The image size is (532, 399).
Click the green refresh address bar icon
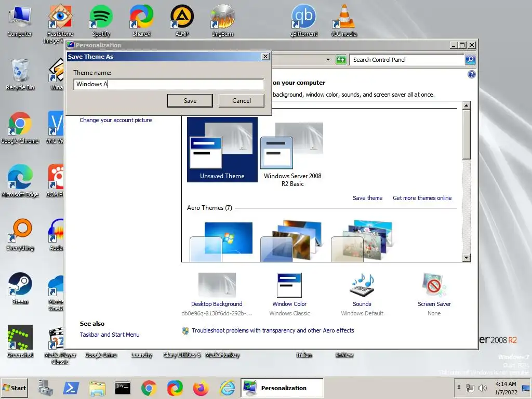click(341, 60)
